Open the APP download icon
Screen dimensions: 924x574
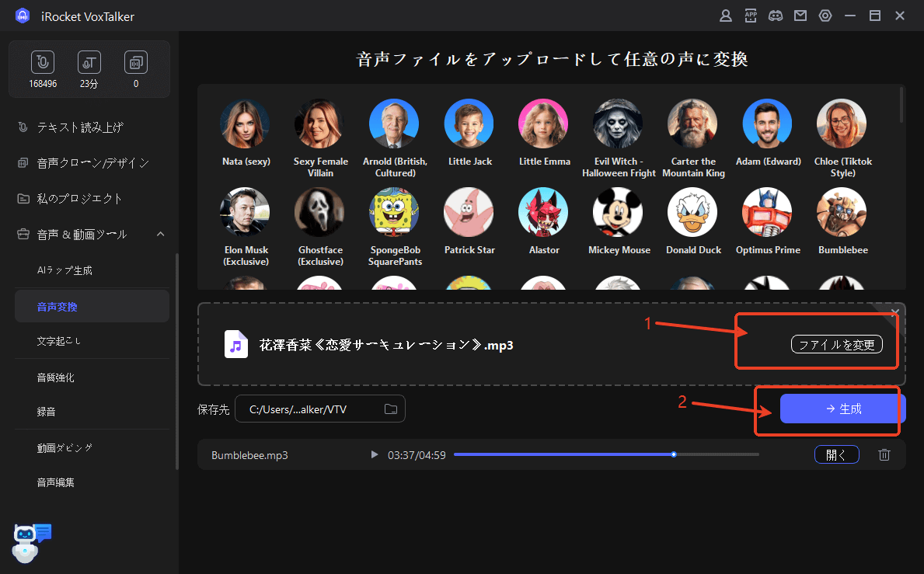coord(751,16)
